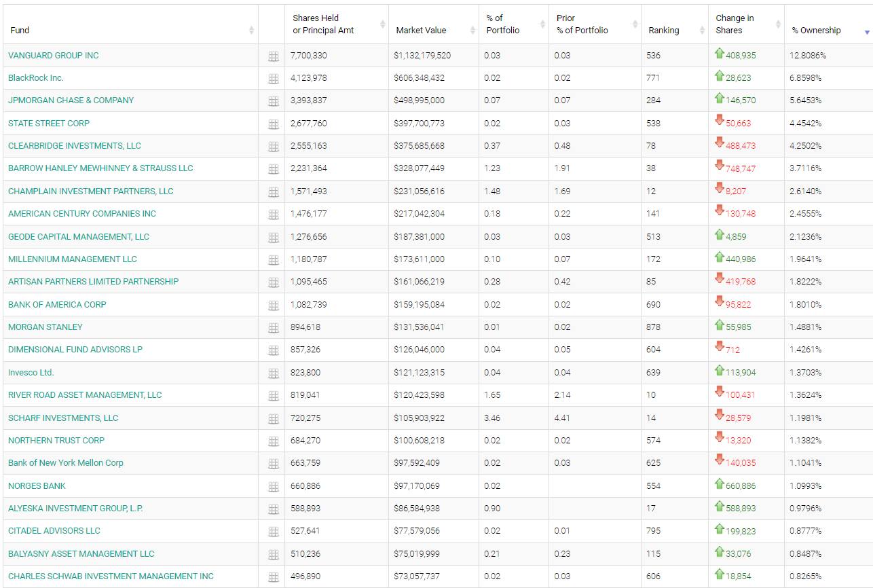Open MORGAN STANLEY fund link

[45, 327]
